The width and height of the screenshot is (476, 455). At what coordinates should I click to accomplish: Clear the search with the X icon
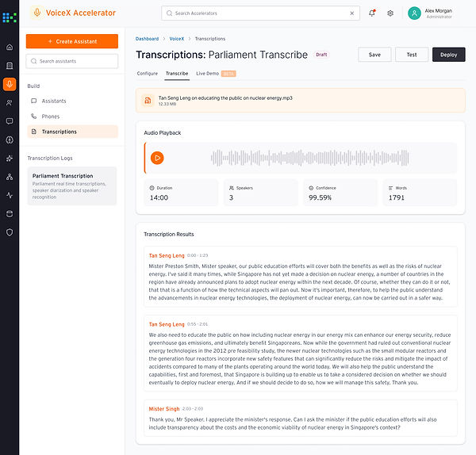click(x=351, y=13)
